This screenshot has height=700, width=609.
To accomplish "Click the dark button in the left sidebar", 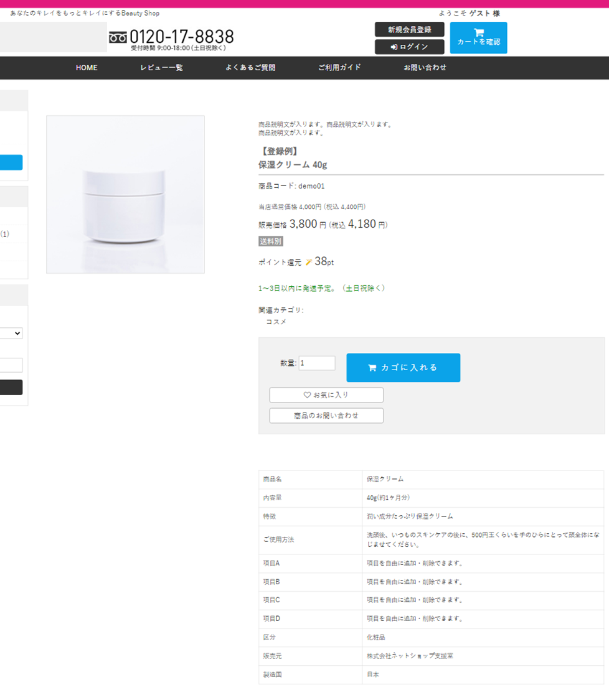I will coord(11,387).
